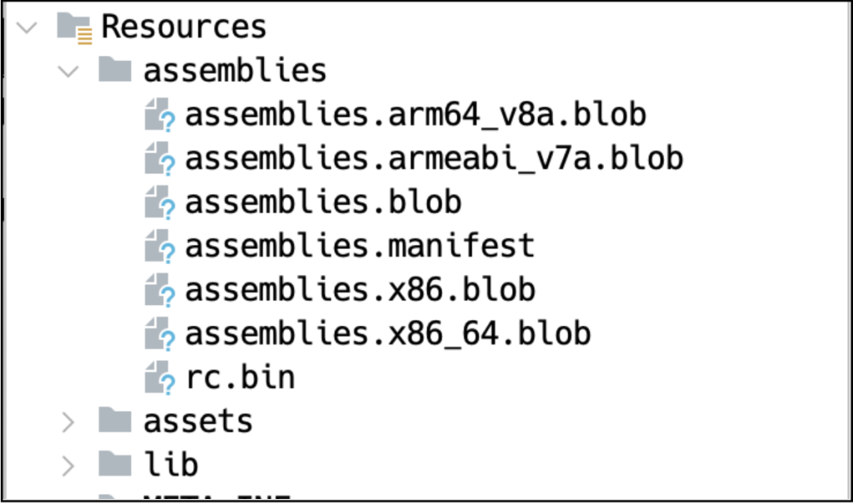Click the assemblies.arm64_v8a.blob file icon
853x504 pixels.
pos(158,116)
